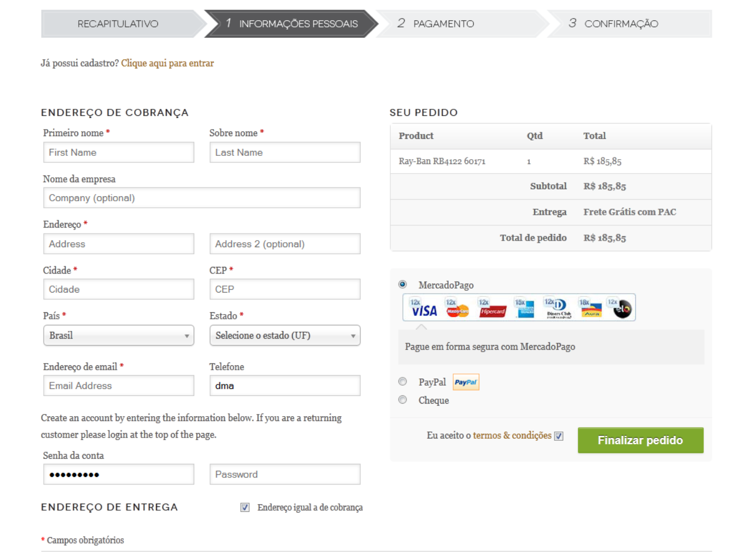Click the Diners Club logo
The height and width of the screenshot is (560, 747).
[x=558, y=309]
